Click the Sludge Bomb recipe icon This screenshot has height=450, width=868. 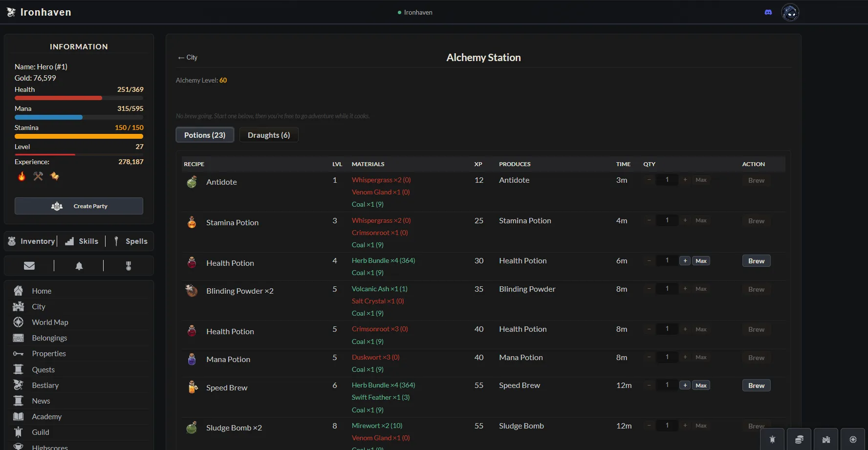pyautogui.click(x=192, y=428)
